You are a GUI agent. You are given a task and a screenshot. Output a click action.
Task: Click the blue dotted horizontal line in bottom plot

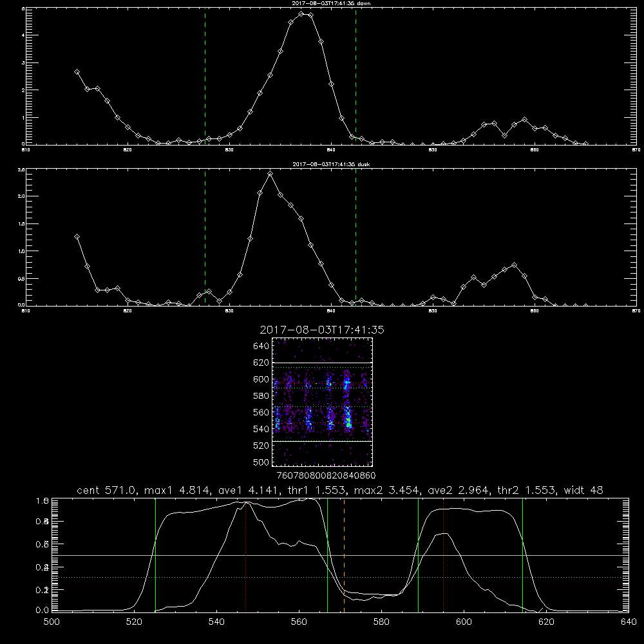(340, 578)
